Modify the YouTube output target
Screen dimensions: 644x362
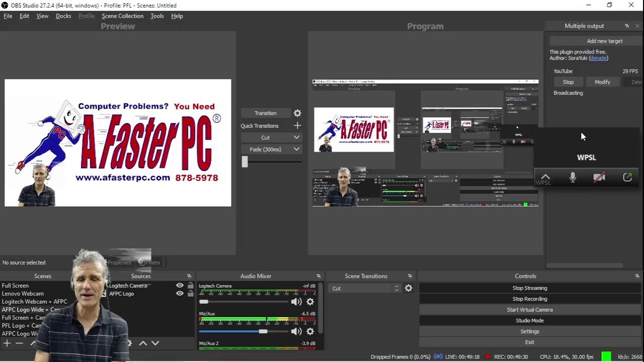click(602, 82)
